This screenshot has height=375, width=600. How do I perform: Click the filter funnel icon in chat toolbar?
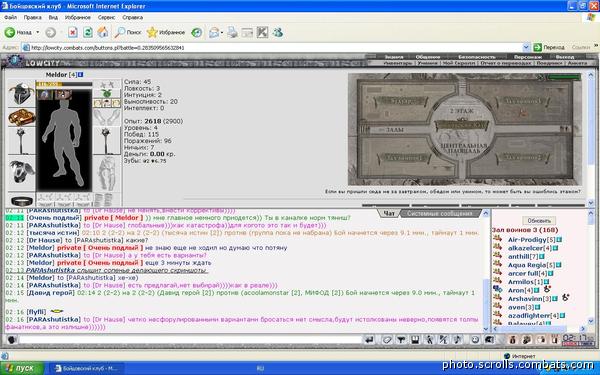click(401, 339)
